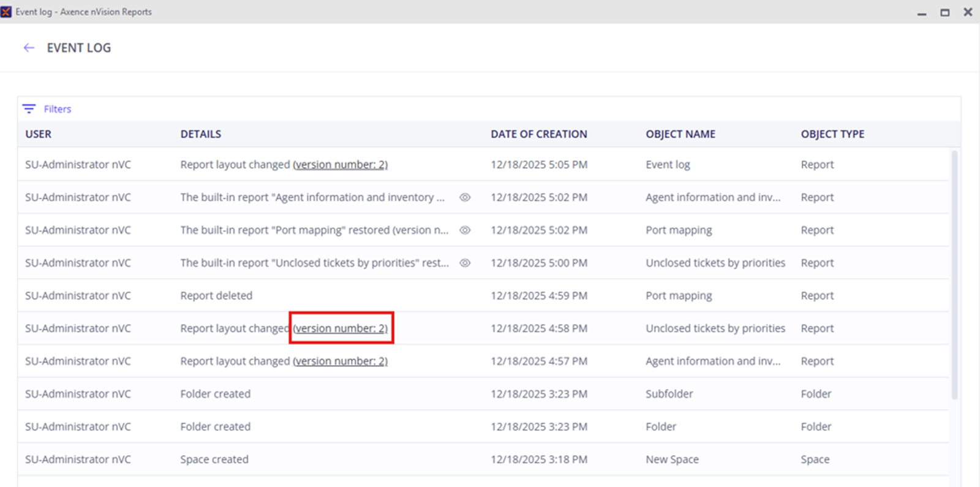Screen dimensions: 980x487
Task: Open highlighted version link for Unclosed tickets row
Action: (x=341, y=328)
